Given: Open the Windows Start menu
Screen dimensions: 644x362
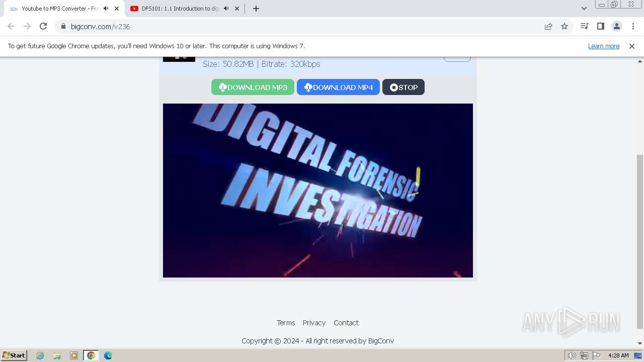Looking at the screenshot, I should coord(14,355).
